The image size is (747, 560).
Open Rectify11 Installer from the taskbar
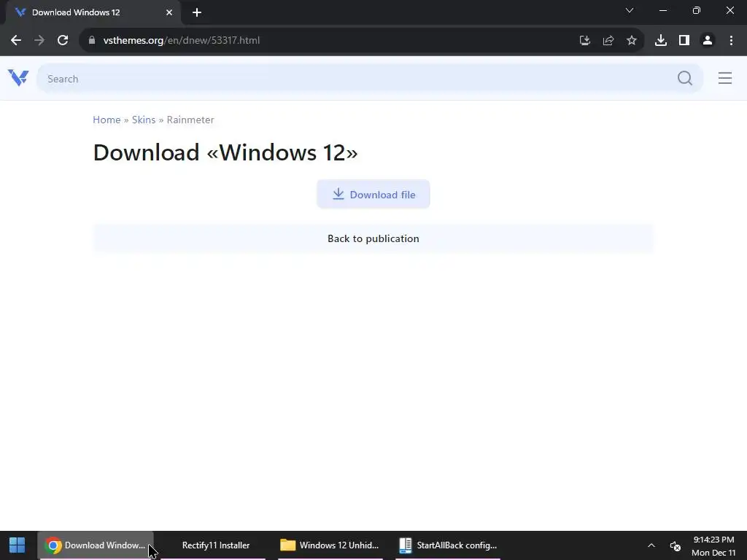coord(212,545)
